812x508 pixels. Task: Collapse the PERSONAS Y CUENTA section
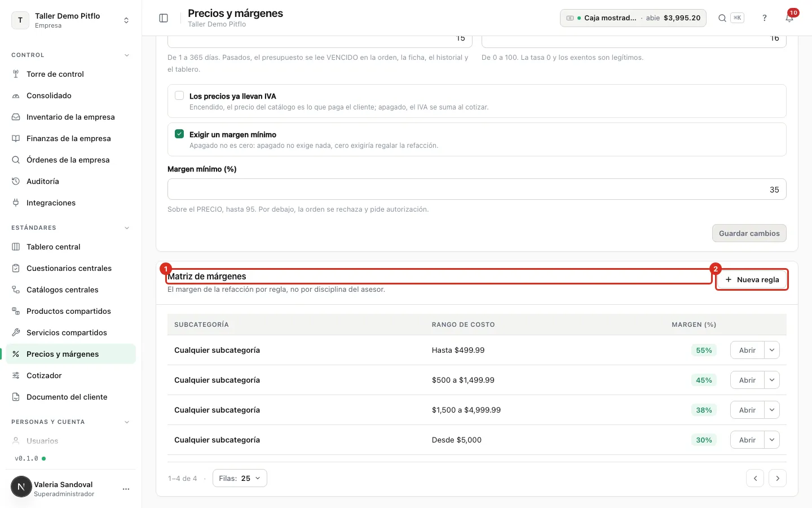(x=127, y=422)
